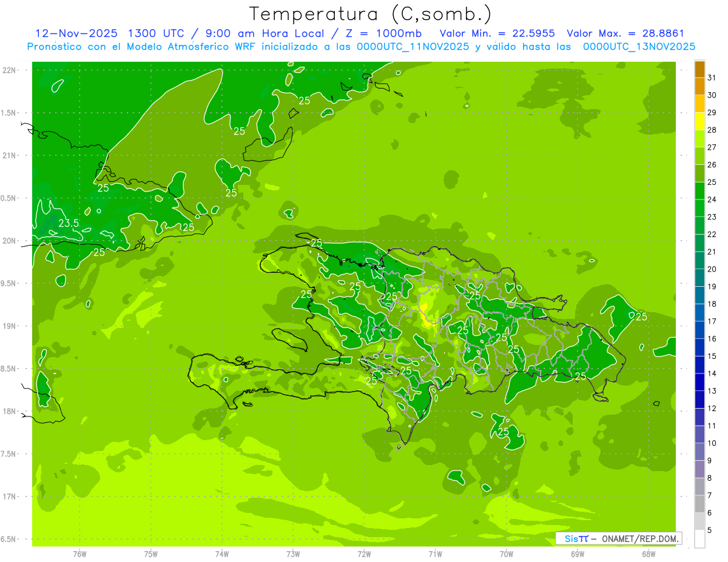The image size is (728, 562).
Task: Click the colorbar value label '12'
Action: (x=712, y=409)
